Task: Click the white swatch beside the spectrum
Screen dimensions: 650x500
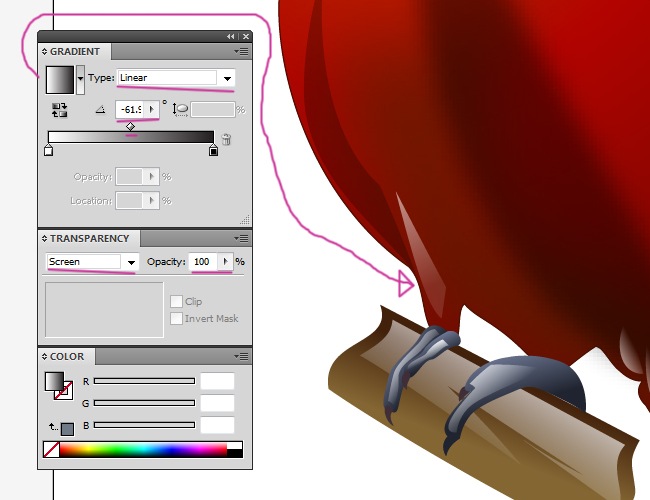Action: [x=235, y=446]
